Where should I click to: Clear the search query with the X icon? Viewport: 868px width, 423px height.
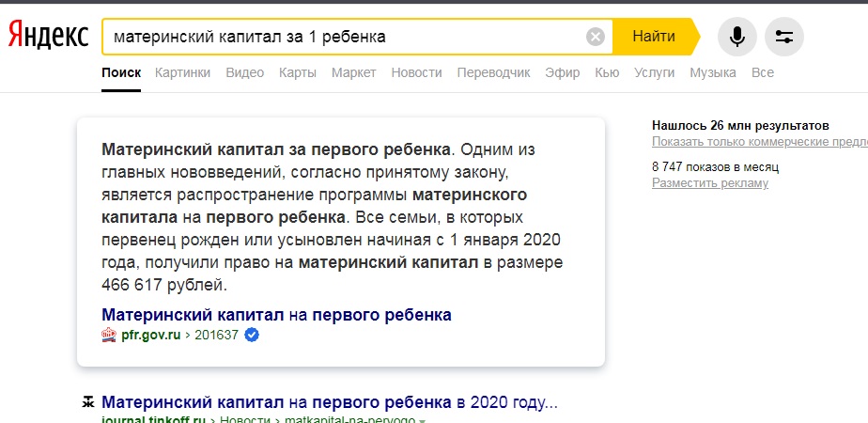point(595,37)
